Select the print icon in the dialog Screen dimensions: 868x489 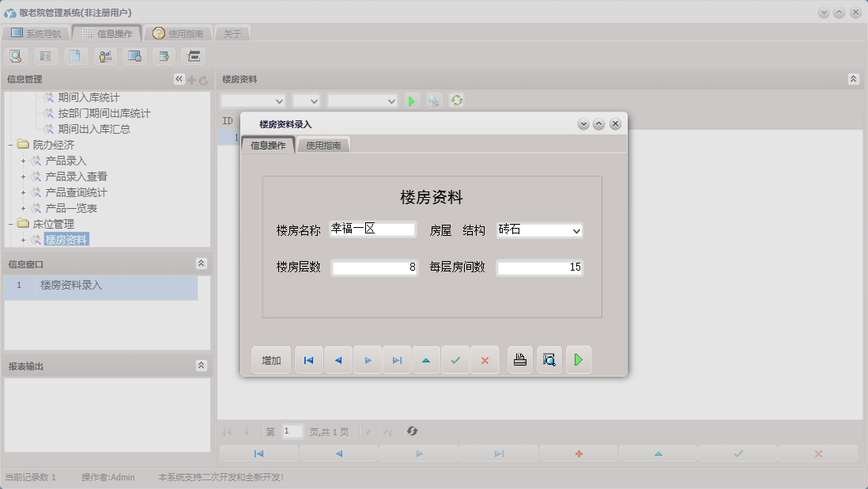pos(519,359)
